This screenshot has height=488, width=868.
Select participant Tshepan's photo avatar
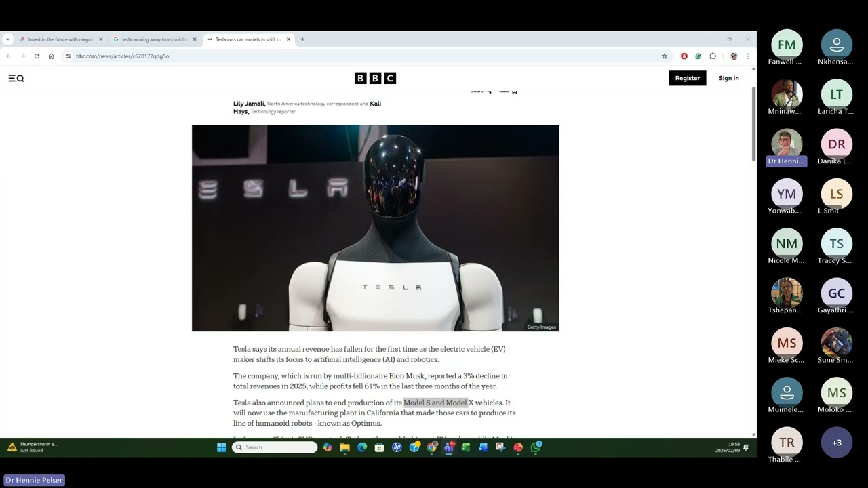click(787, 293)
